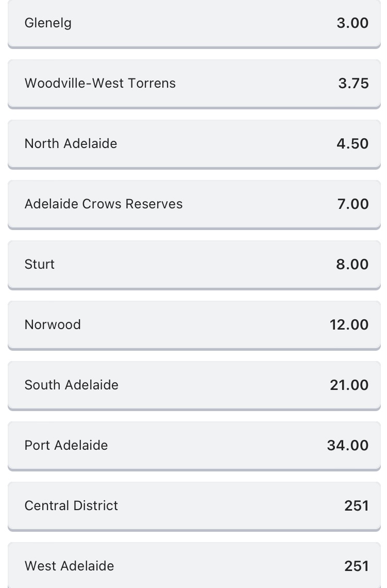Screen dimensions: 387x588
Task: Select North Adelaide row
Action: 71,143
